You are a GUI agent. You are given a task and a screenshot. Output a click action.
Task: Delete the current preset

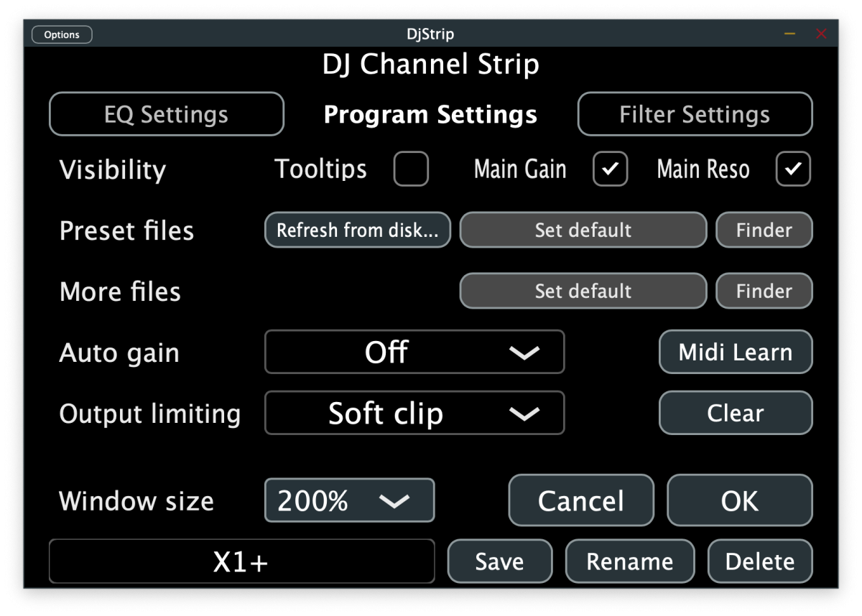(760, 561)
